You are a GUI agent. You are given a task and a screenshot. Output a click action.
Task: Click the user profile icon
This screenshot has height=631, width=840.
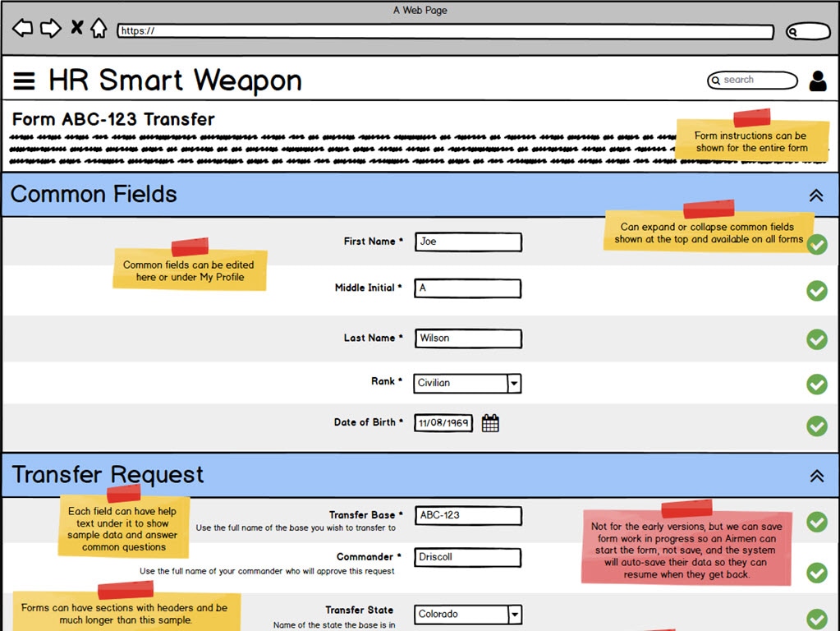pos(818,80)
